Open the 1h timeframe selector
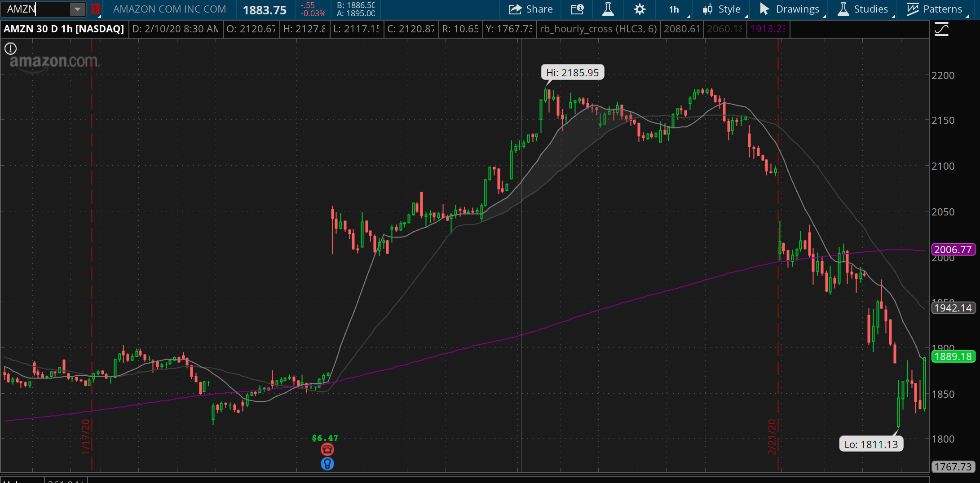980x483 pixels. 674,9
